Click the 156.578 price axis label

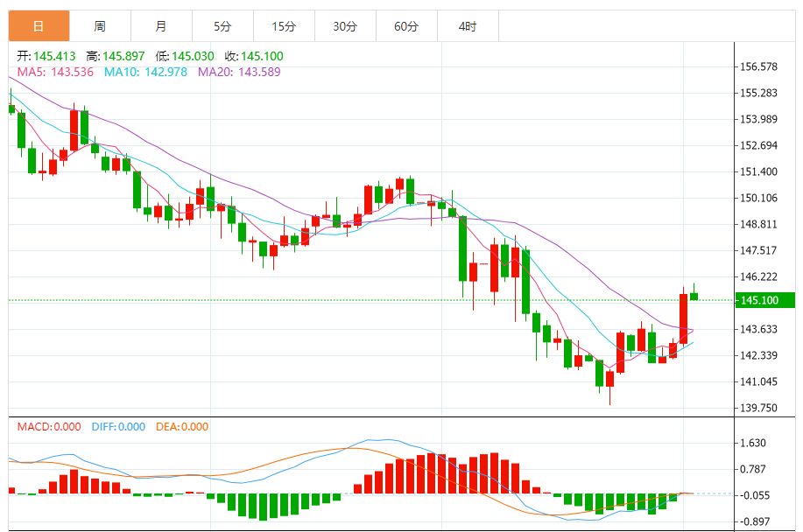(x=758, y=67)
